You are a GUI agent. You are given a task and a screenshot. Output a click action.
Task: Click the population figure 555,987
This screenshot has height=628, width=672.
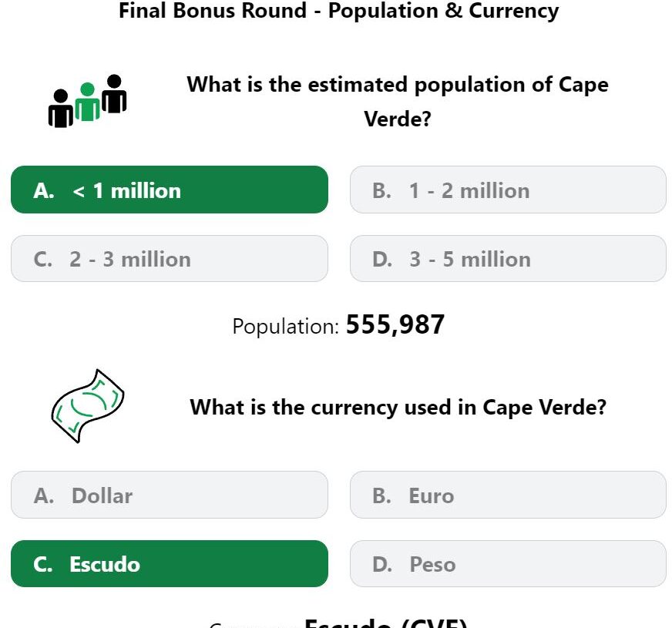(x=395, y=324)
